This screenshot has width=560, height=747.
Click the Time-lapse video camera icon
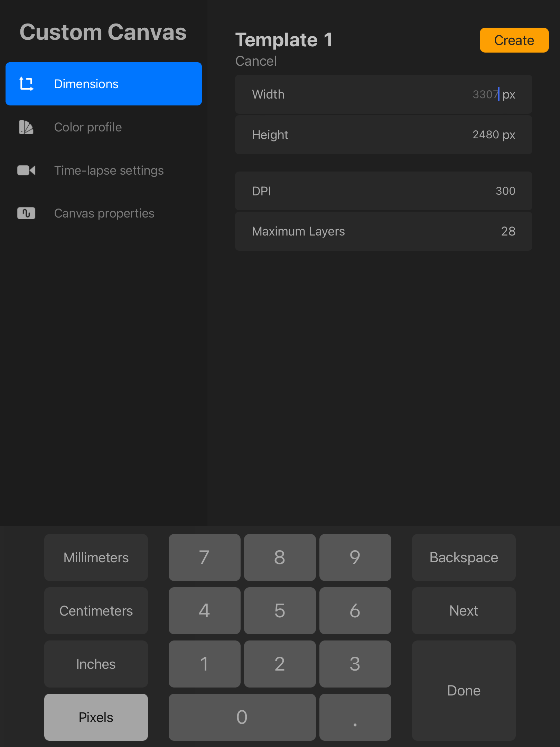click(26, 170)
